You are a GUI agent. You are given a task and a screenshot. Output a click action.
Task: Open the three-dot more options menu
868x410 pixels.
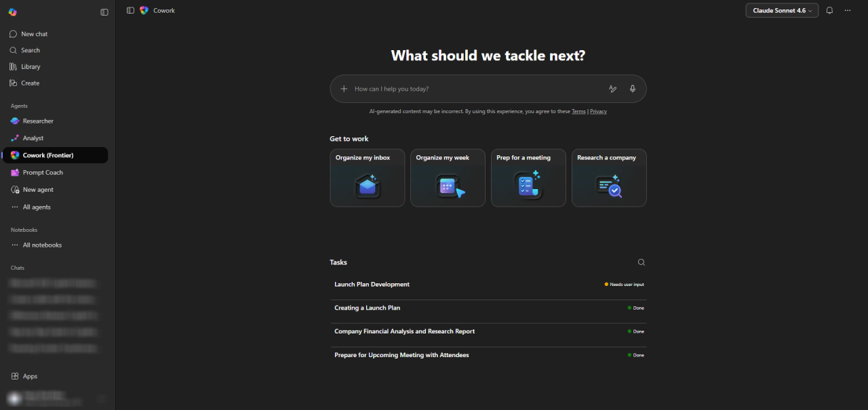847,11
